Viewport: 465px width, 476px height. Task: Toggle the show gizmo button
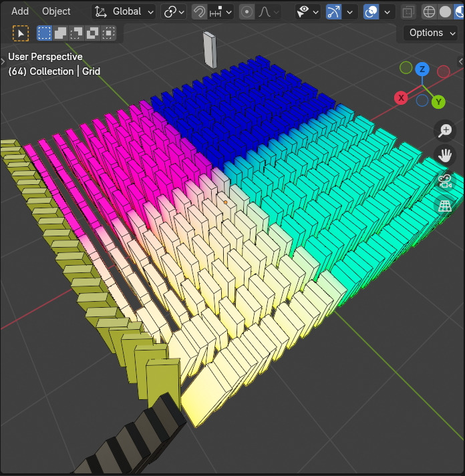pyautogui.click(x=333, y=12)
